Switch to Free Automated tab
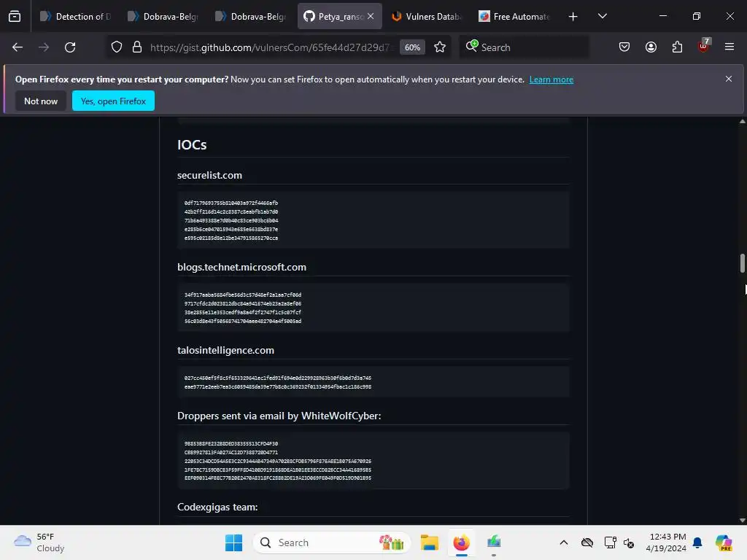Image resolution: width=747 pixels, height=560 pixels. 514,16
